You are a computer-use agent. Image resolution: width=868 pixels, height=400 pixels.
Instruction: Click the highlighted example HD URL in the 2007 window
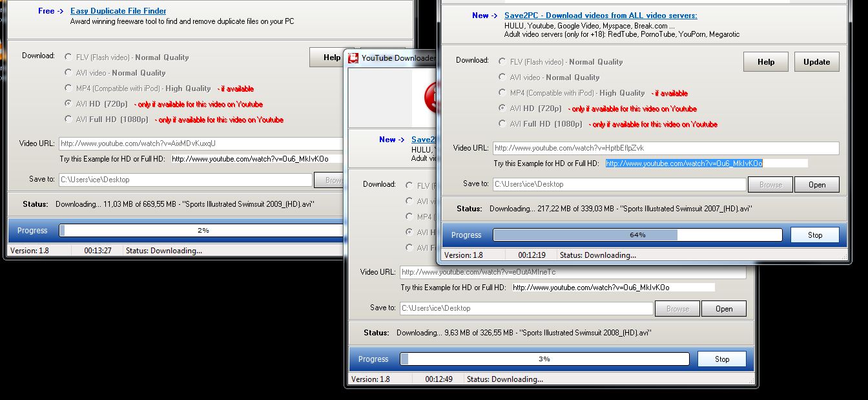[x=684, y=163]
